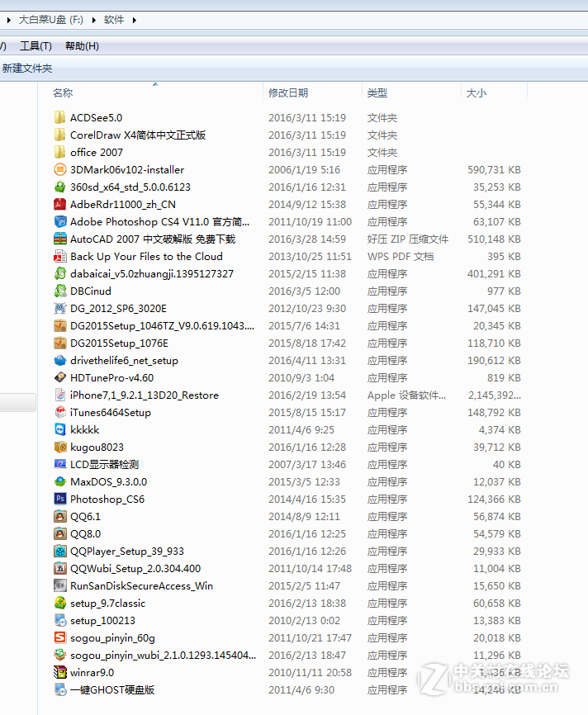Select the AutoCAD 2007 zip archive icon
588x715 pixels.
tap(59, 239)
